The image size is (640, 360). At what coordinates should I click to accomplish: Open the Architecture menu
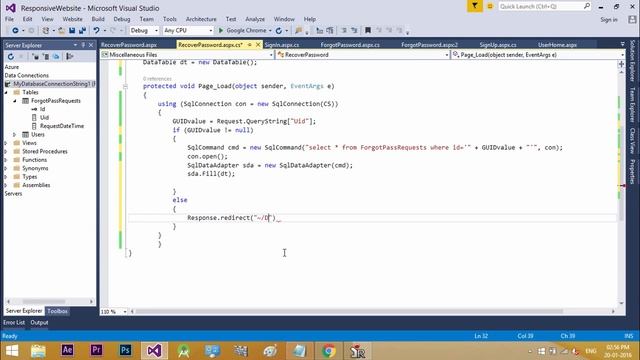[x=201, y=19]
